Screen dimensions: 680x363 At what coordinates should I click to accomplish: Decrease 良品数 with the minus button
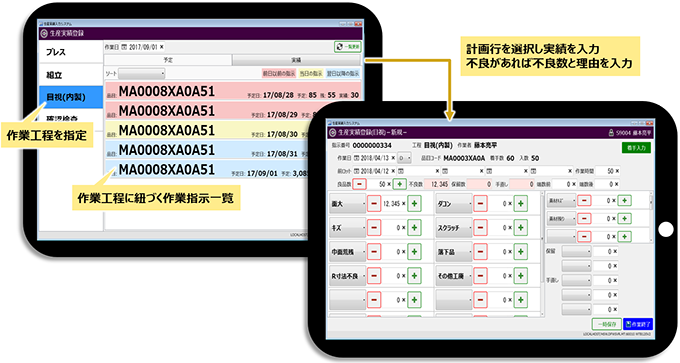pos(359,184)
